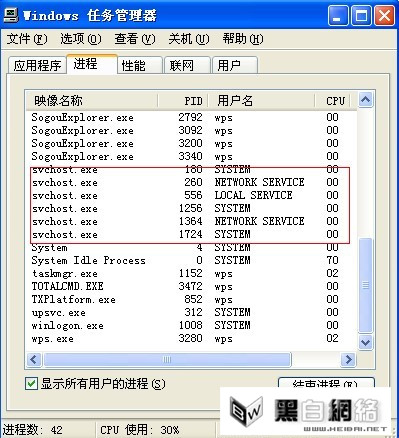Click the horizontal scroll left arrow
This screenshot has height=438, width=399.
click(x=34, y=359)
